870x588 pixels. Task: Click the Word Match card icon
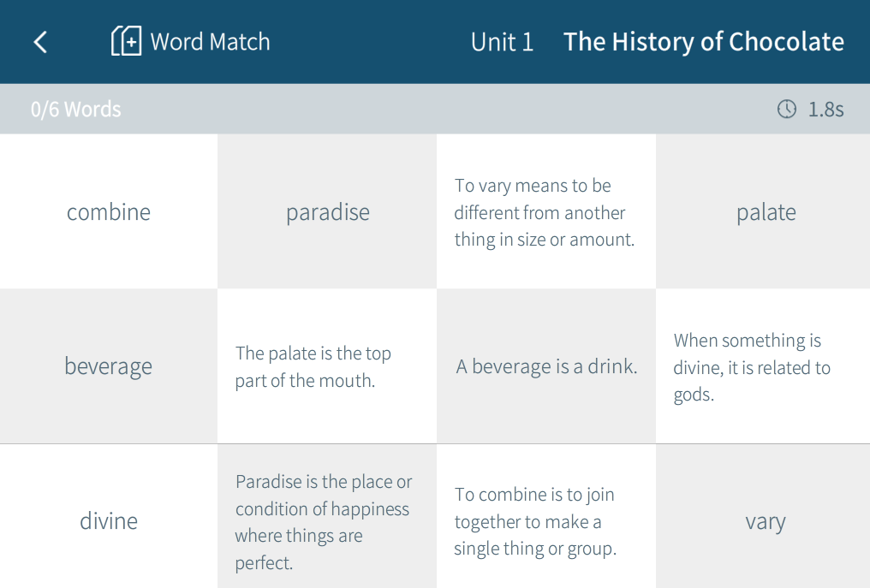pos(126,41)
